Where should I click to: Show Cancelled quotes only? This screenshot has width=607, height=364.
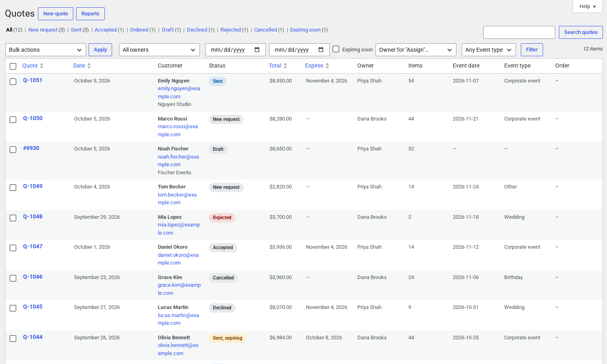(x=265, y=30)
